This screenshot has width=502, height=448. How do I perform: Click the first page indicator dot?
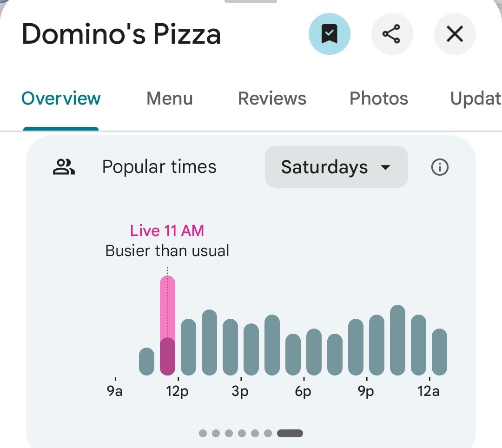[x=203, y=433]
